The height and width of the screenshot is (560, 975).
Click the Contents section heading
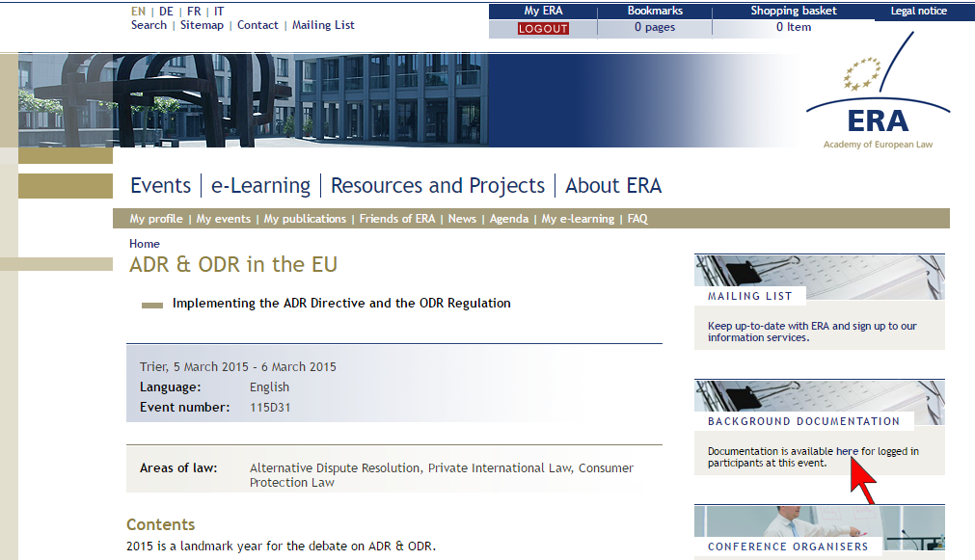[x=160, y=524]
